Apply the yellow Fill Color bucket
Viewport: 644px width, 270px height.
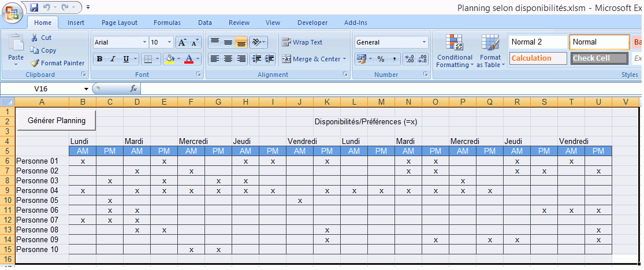(169, 59)
